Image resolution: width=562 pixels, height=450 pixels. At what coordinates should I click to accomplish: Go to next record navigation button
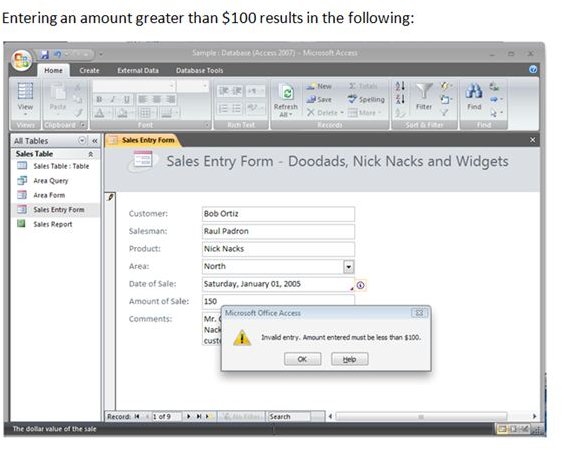click(x=189, y=416)
